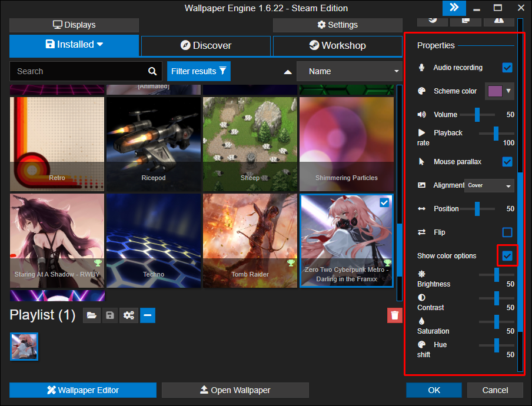This screenshot has height=406, width=532.
Task: Switch to the Discover tab
Action: [x=205, y=45]
